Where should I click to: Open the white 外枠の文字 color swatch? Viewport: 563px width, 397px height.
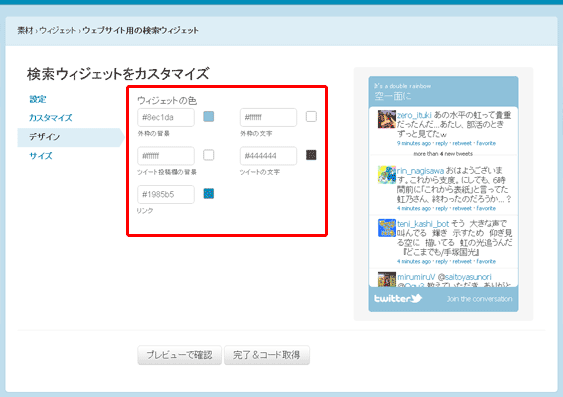311,117
